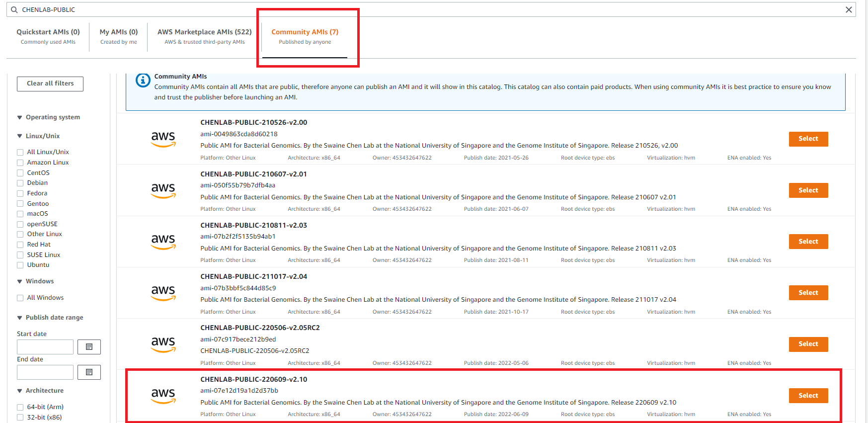Collapse the Linux/Unix filter group

tap(20, 136)
